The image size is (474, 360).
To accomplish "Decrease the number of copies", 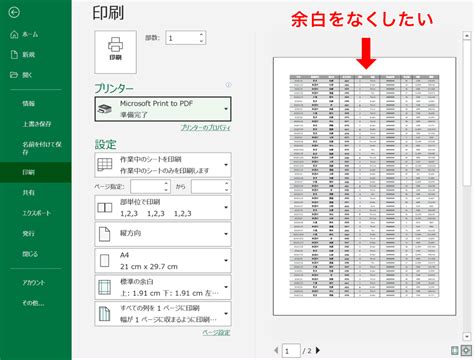I will (x=202, y=41).
